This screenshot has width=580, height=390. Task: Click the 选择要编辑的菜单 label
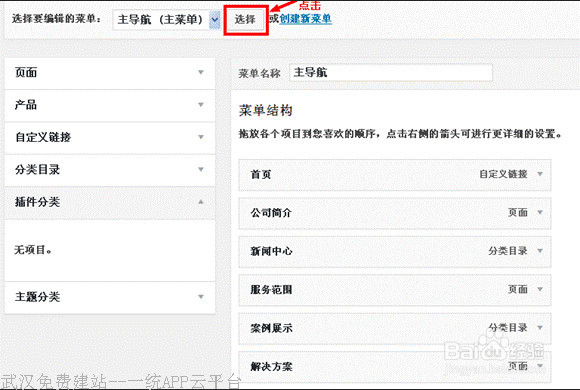pos(56,19)
